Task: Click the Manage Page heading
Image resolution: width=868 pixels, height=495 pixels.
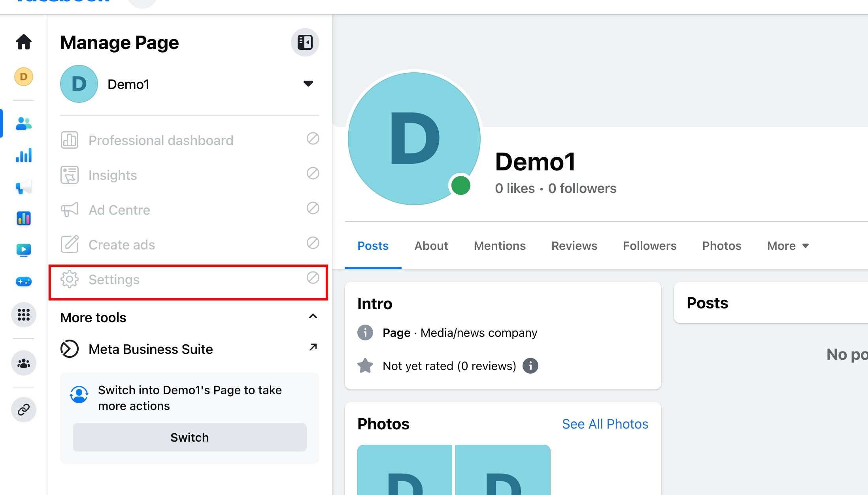Action: 119,43
